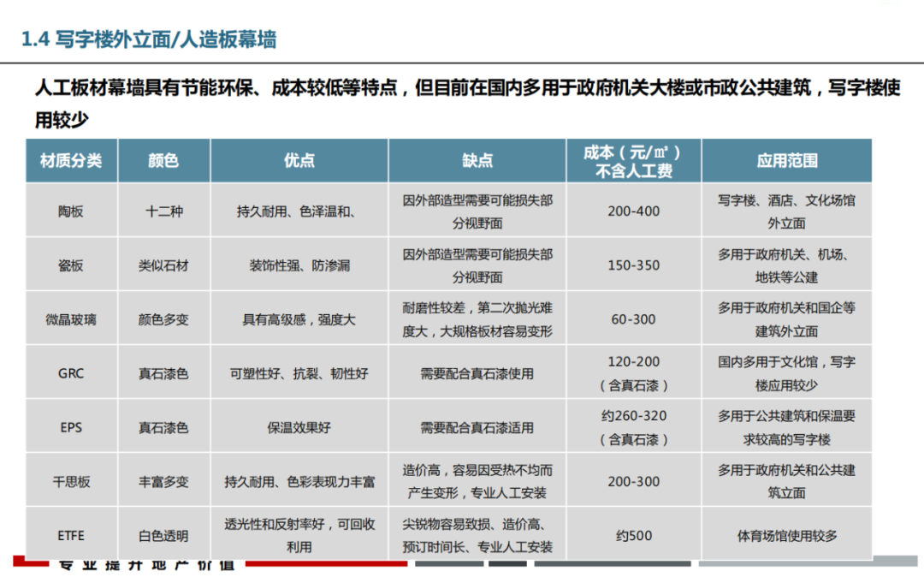Click the '材质分类' column header
Image resolution: width=924 pixels, height=577 pixels.
coord(71,160)
